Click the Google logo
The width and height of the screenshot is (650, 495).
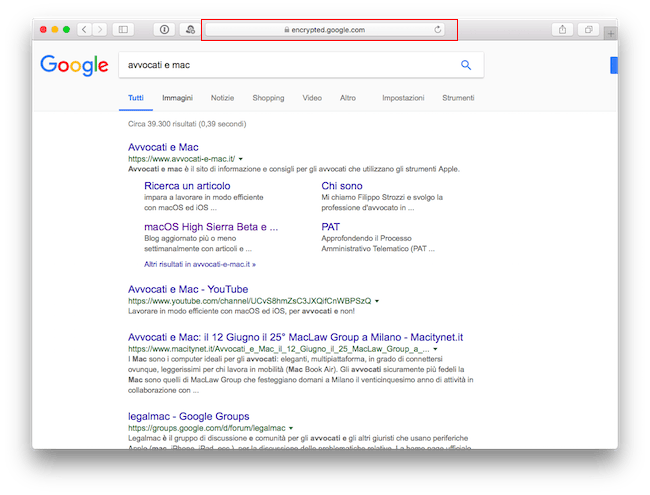tap(74, 65)
